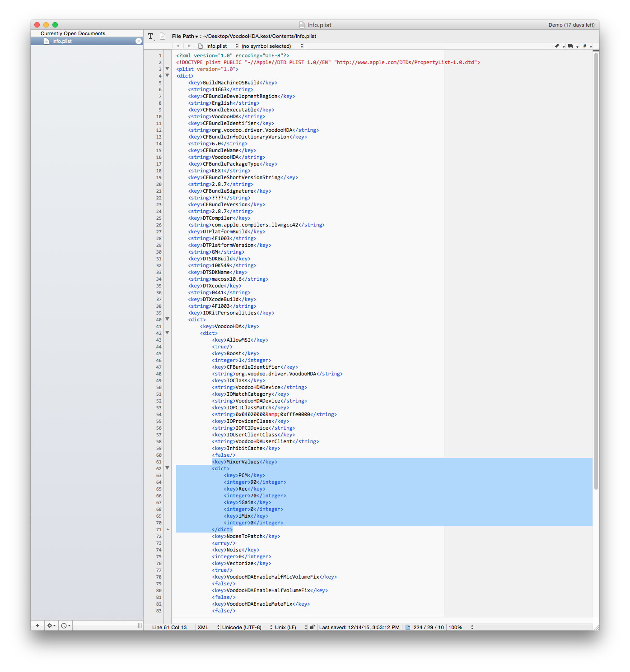This screenshot has height=672, width=630.
Task: Click the document icon beside File Path
Action: [163, 37]
